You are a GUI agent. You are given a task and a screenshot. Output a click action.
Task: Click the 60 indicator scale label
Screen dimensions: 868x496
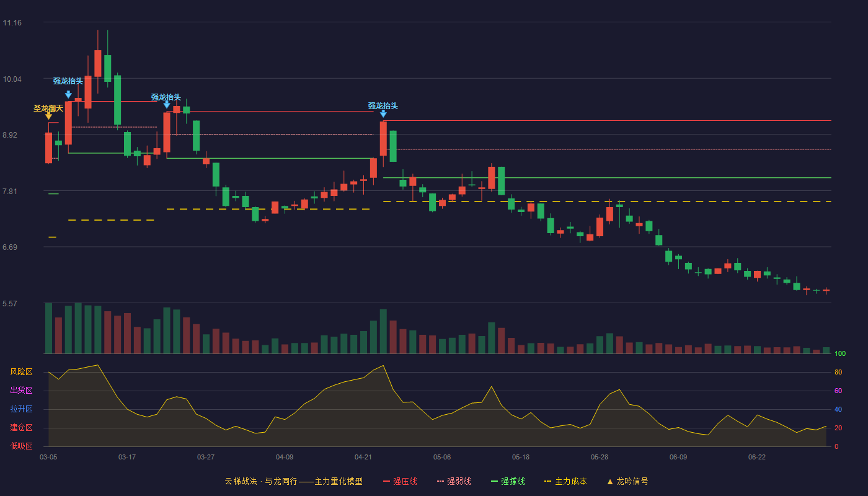(838, 391)
